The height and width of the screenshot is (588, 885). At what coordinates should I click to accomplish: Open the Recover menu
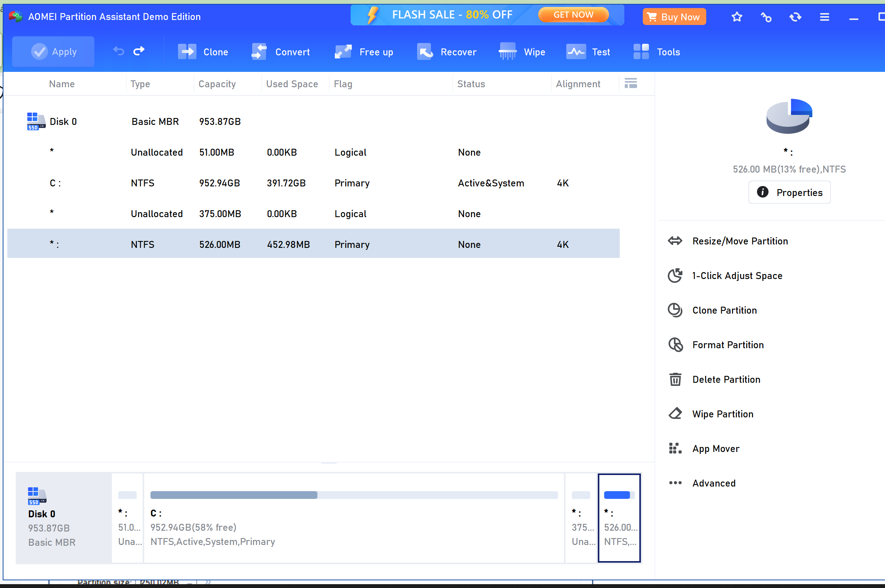447,52
